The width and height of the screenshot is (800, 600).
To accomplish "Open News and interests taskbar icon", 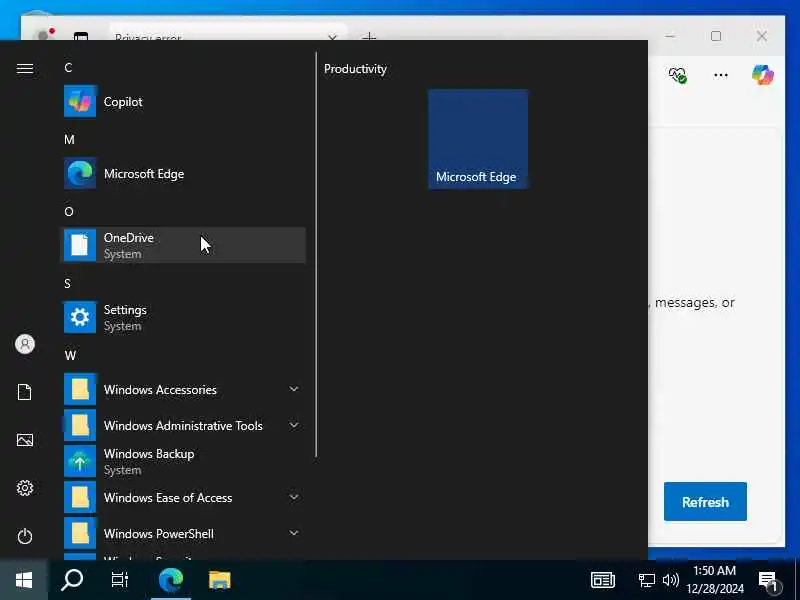I will click(x=603, y=580).
